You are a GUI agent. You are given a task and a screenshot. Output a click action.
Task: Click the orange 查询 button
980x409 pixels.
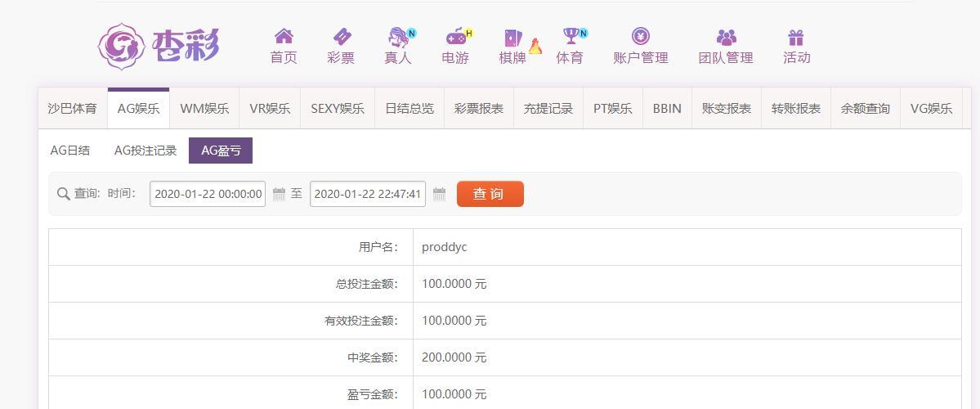point(490,194)
